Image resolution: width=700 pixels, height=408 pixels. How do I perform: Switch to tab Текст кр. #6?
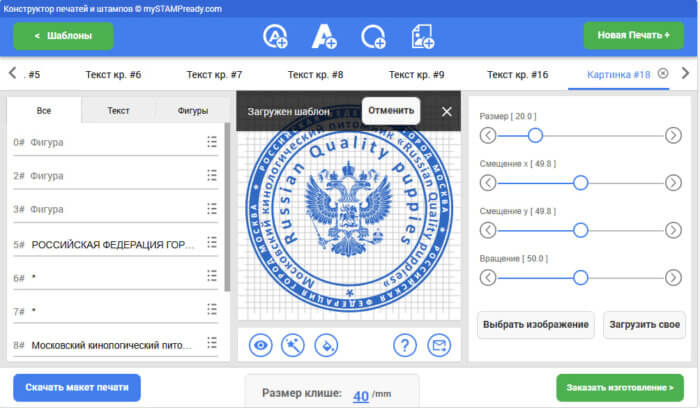pyautogui.click(x=113, y=75)
